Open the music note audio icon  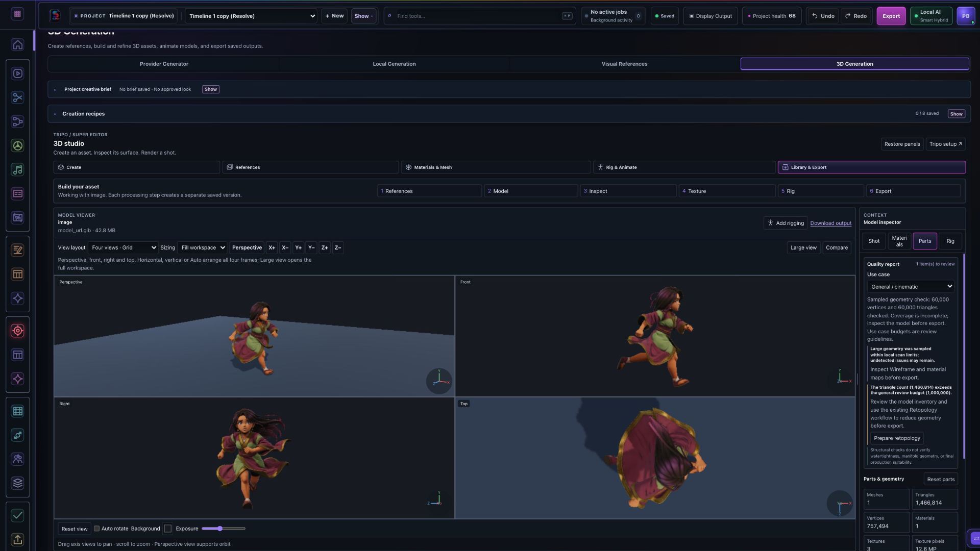(x=17, y=170)
